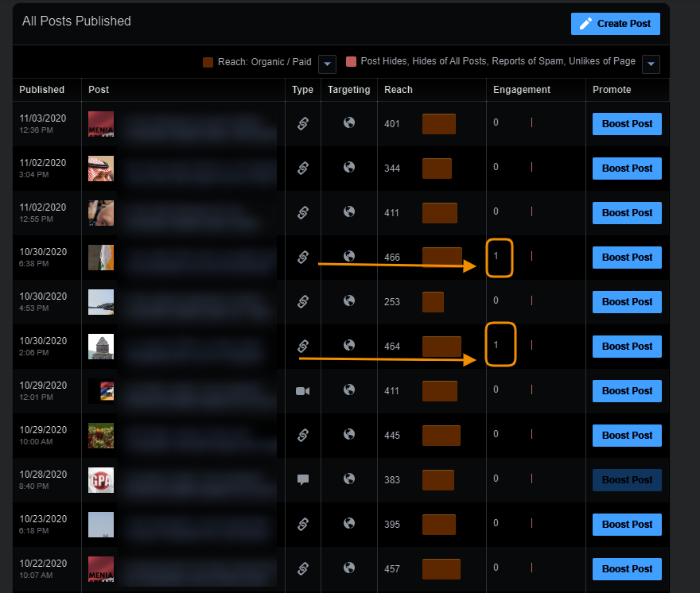700x593 pixels.
Task: Click dimmed Boost Post for 10/28/2020
Action: [x=627, y=479]
